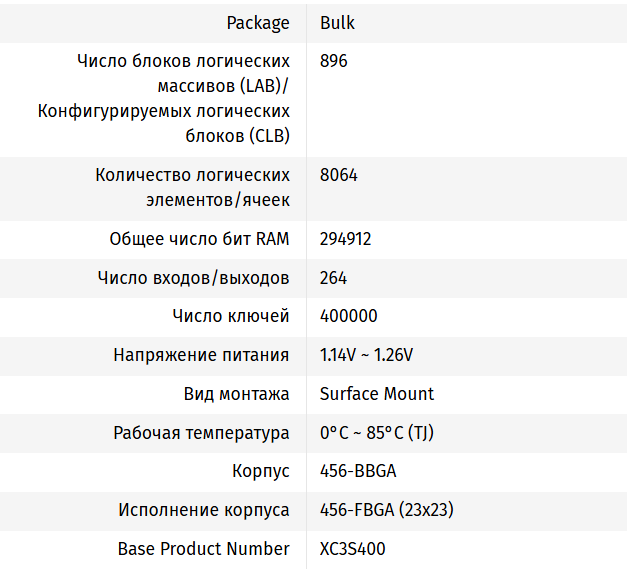Click the "Общее число бит RAM" label

click(199, 239)
